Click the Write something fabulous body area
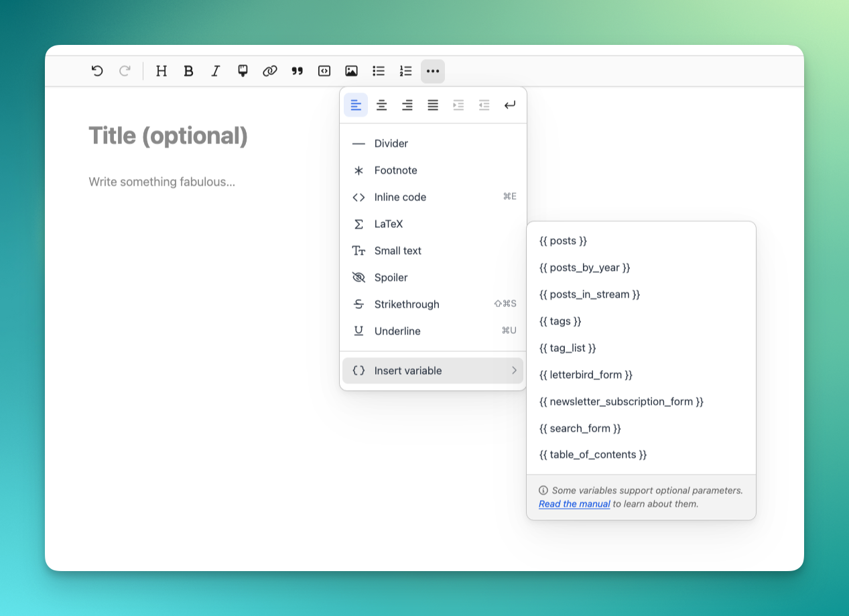The width and height of the screenshot is (849, 616). click(x=162, y=182)
